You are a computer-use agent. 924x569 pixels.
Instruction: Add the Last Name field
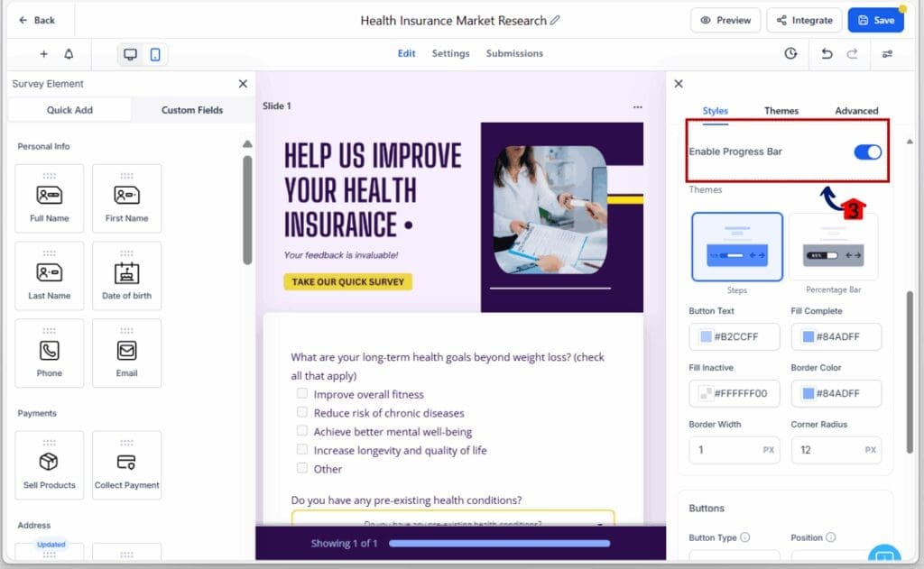(x=50, y=276)
